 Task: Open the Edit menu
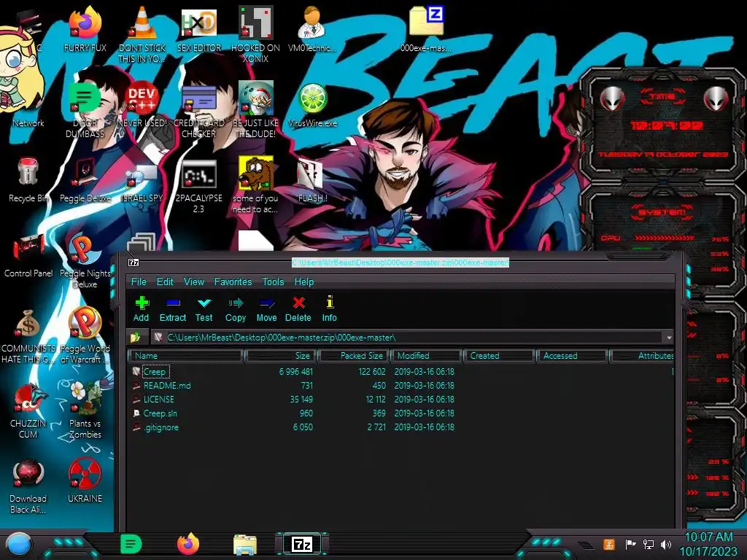pyautogui.click(x=165, y=281)
